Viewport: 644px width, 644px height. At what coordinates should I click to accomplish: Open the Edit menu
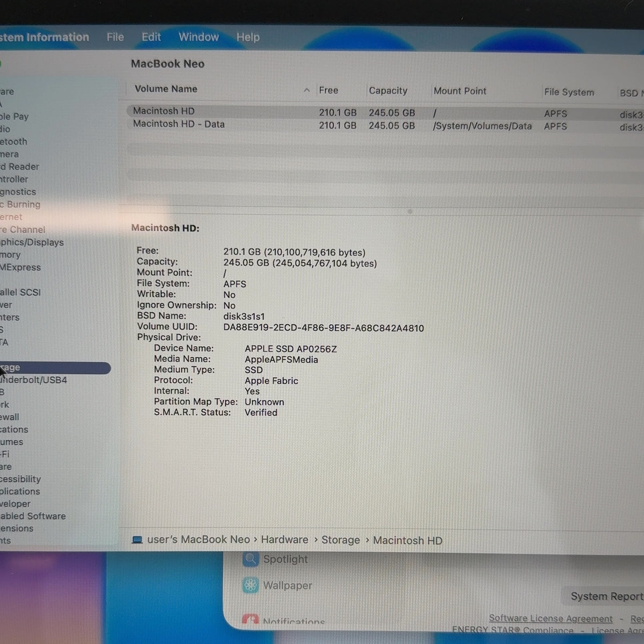pos(151,37)
